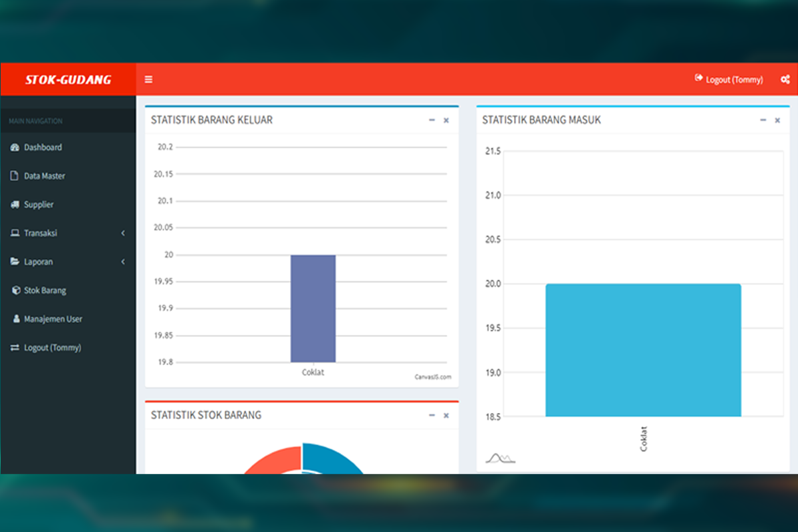Screen dimensions: 798x532
Task: Expand the Laporan submenu chevron
Action: click(x=123, y=262)
